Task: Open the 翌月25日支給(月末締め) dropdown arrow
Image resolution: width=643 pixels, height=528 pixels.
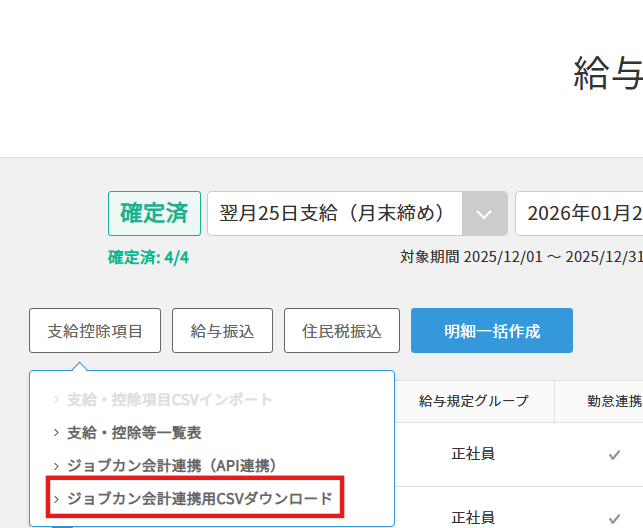Action: tap(484, 214)
